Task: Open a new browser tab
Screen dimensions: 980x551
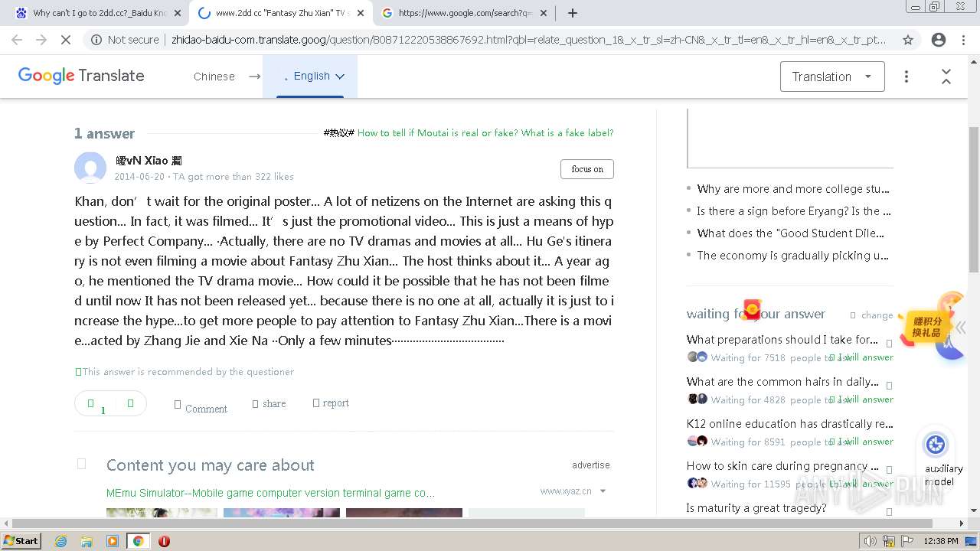Action: click(573, 13)
